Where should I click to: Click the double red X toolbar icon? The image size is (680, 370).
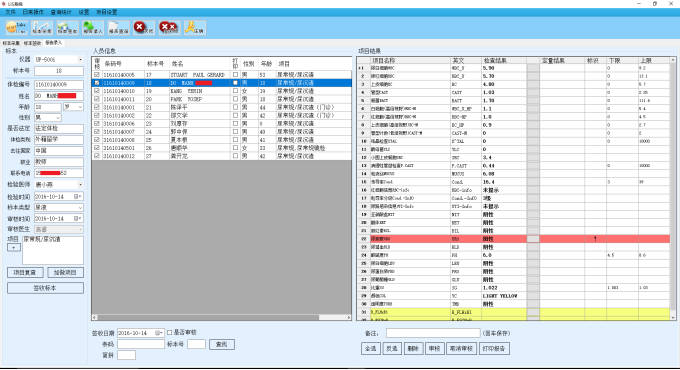point(169,28)
